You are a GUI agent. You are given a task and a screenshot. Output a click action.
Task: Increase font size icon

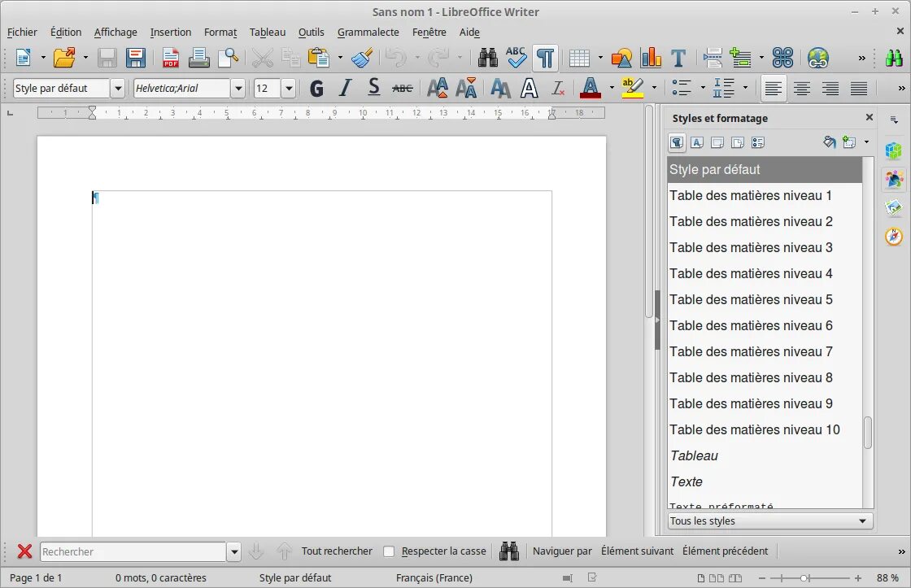point(438,89)
